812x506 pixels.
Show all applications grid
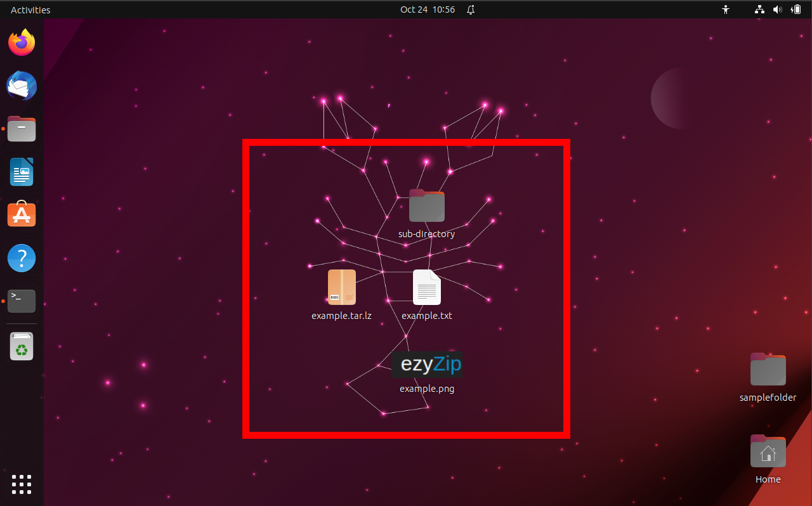pos(21,484)
